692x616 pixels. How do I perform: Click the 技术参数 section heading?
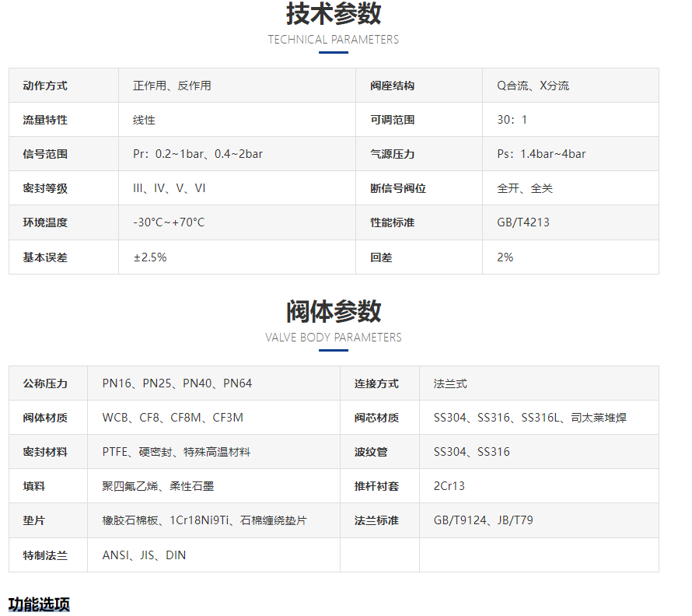point(334,14)
